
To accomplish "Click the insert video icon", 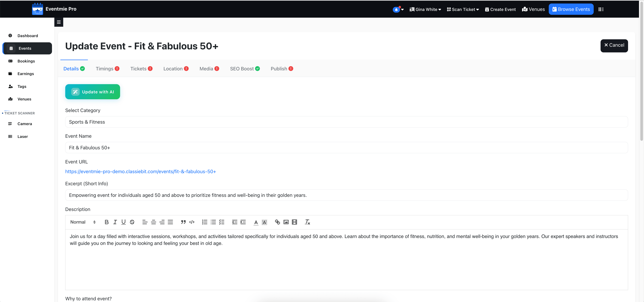I will click(x=294, y=222).
